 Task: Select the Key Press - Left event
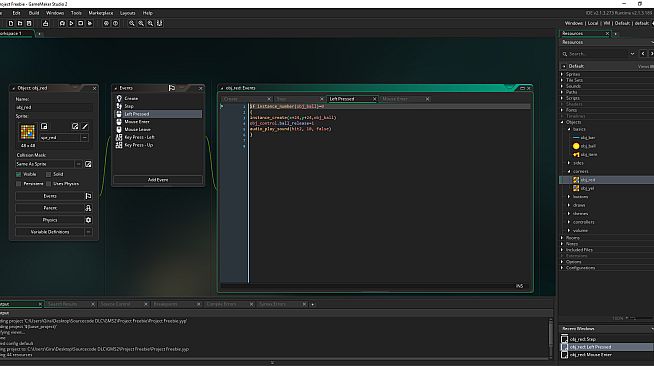(x=158, y=137)
